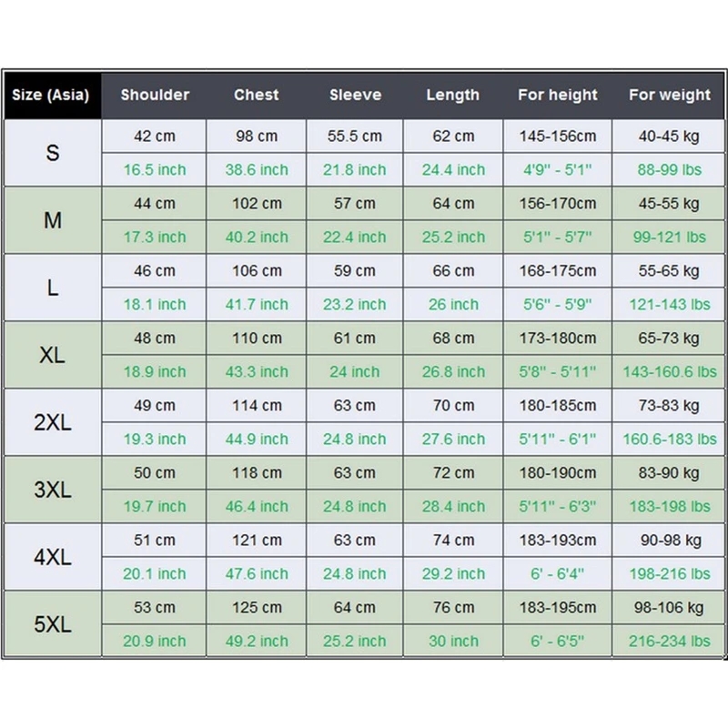Click the 30 inch length cell
The height and width of the screenshot is (728, 728).
pyautogui.click(x=452, y=641)
